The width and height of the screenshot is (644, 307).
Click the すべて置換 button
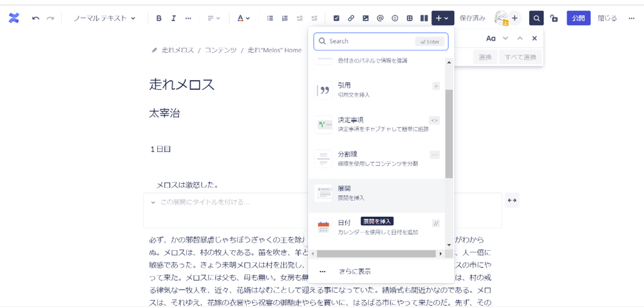520,57
